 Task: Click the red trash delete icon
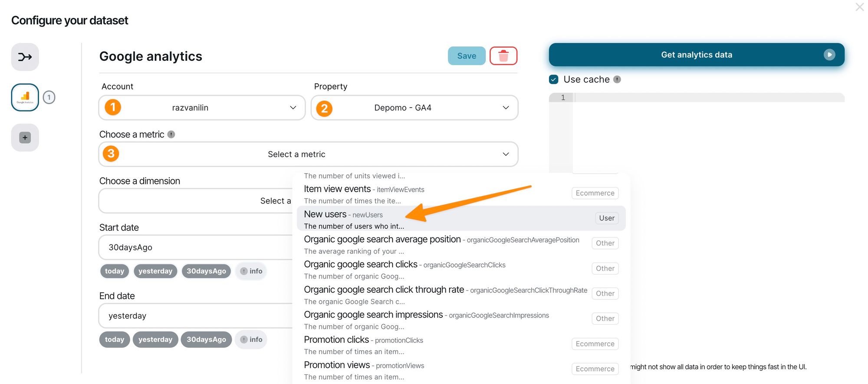point(503,56)
